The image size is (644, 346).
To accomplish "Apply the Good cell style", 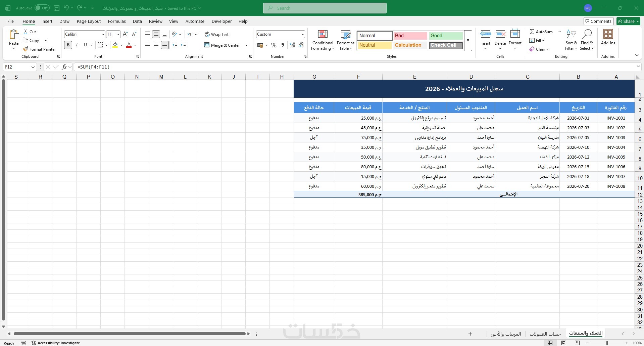I will [446, 36].
